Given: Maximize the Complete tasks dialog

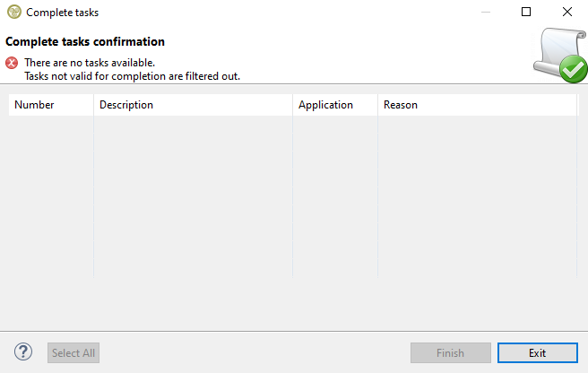Looking at the screenshot, I should click(526, 13).
